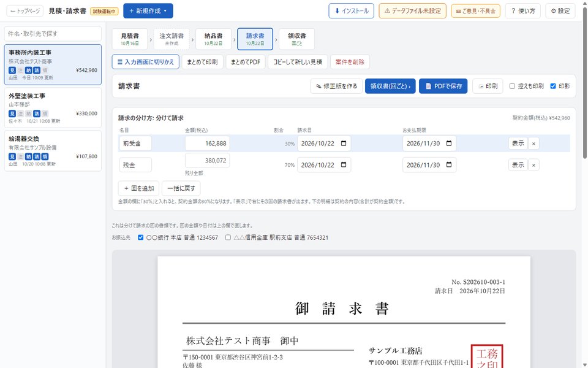Select the 外壁塗装工事 project card
This screenshot has width=588, height=368.
pyautogui.click(x=53, y=108)
